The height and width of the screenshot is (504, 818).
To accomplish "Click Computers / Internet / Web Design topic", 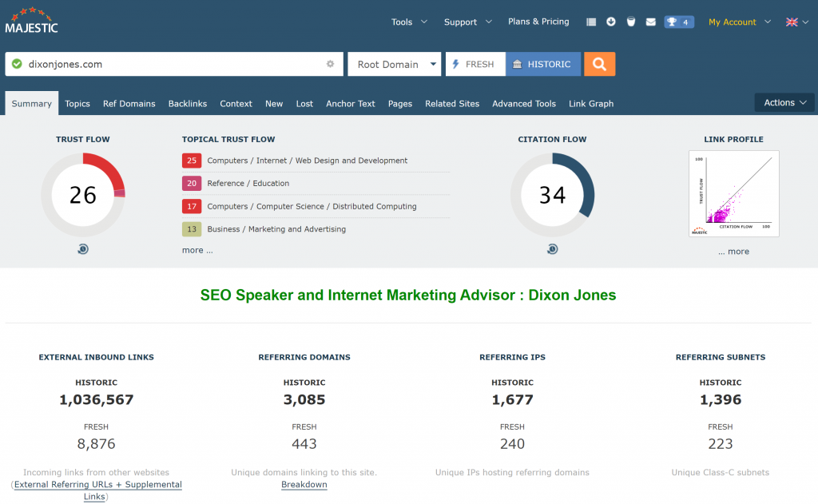I will tap(308, 161).
